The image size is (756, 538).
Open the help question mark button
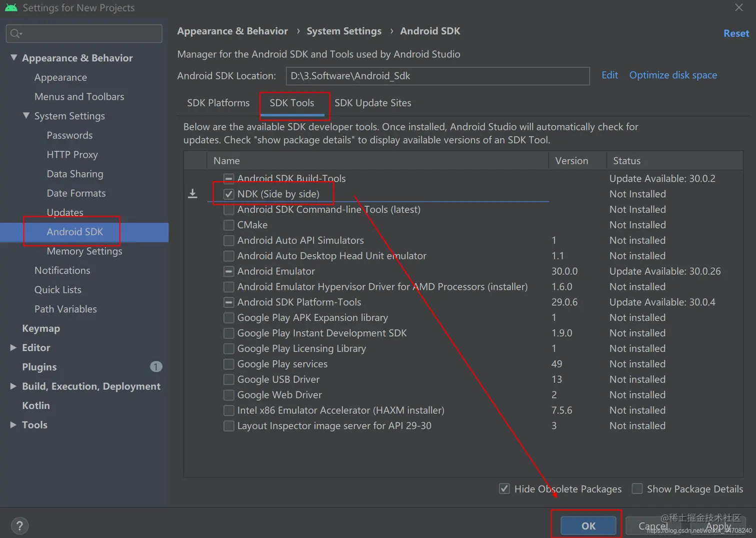click(x=19, y=525)
